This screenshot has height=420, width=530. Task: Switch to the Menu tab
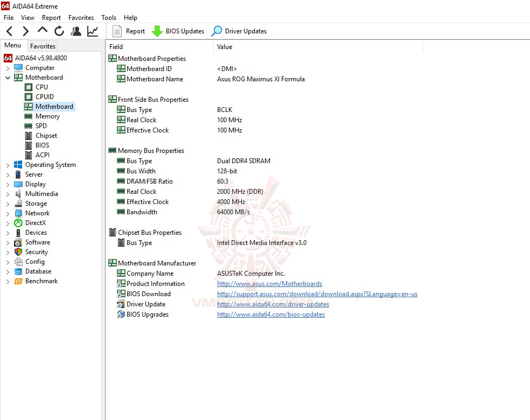[13, 45]
